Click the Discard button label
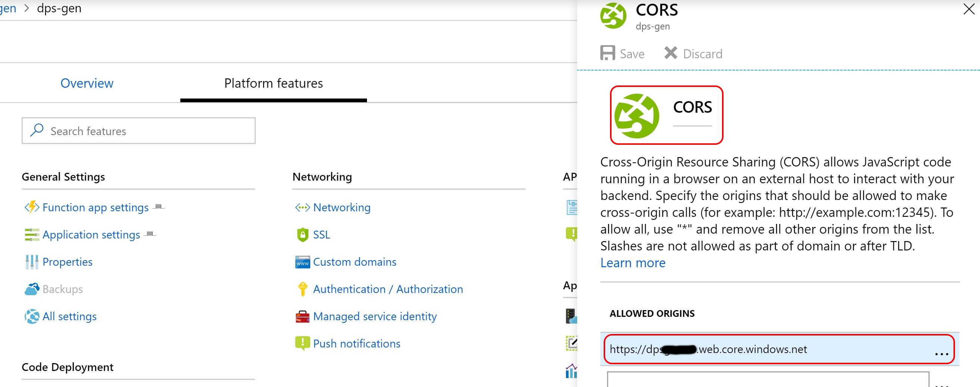Image resolution: width=980 pixels, height=387 pixels. (703, 54)
